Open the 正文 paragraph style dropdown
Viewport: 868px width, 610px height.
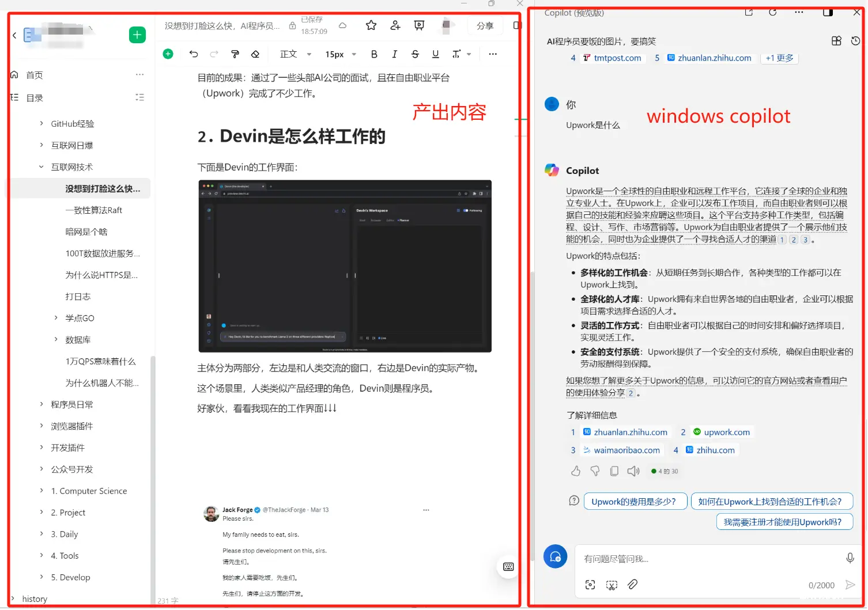[296, 54]
